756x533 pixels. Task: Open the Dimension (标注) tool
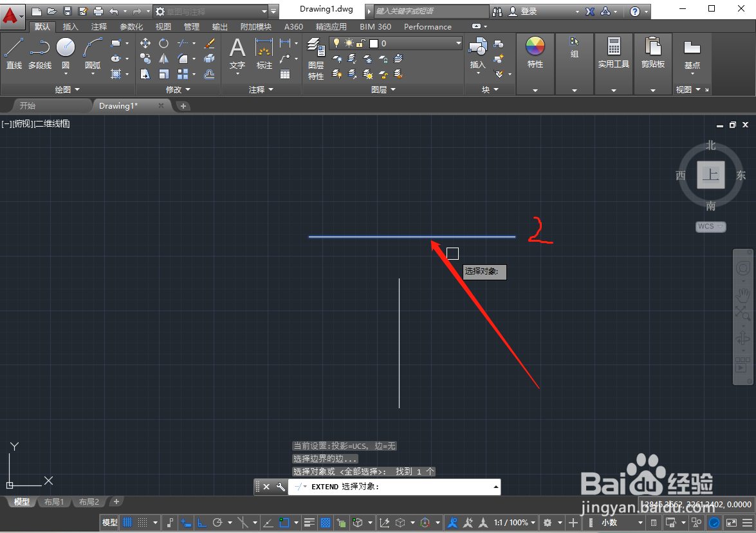(x=264, y=53)
